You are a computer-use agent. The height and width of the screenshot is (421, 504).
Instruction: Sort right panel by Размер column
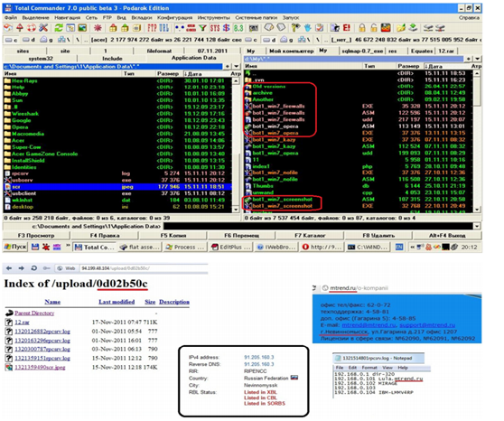point(408,66)
